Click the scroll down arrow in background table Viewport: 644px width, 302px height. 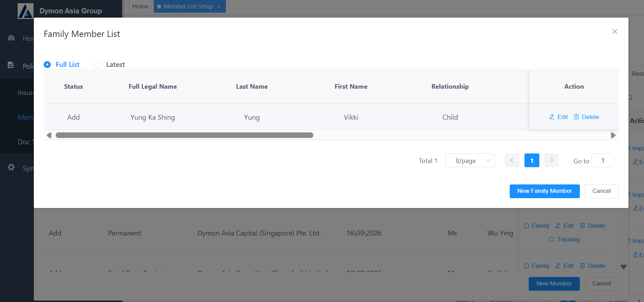(x=624, y=267)
